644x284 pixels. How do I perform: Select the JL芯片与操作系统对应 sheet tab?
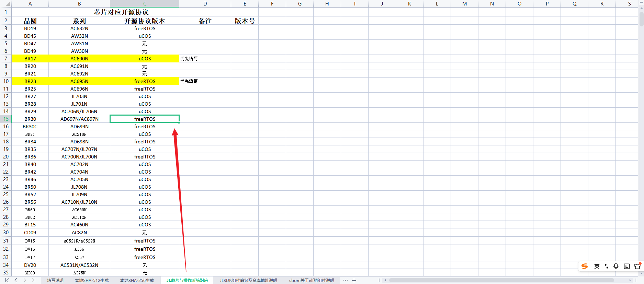coord(187,280)
